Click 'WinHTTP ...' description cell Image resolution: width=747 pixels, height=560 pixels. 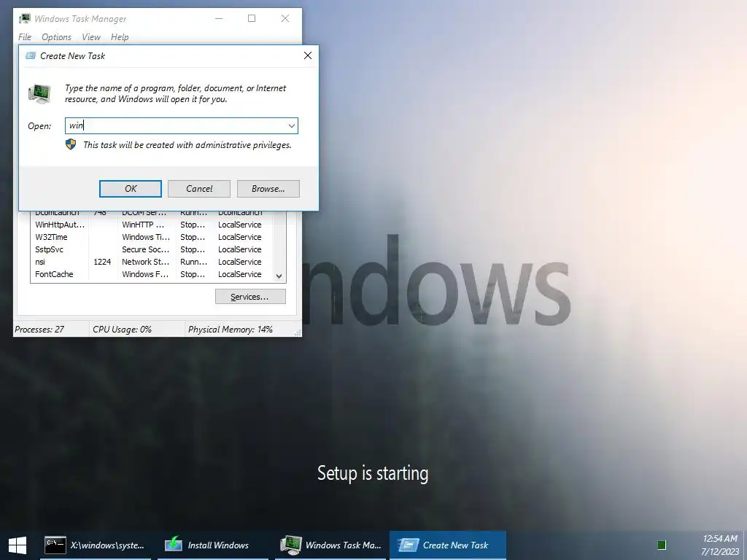[x=143, y=225]
